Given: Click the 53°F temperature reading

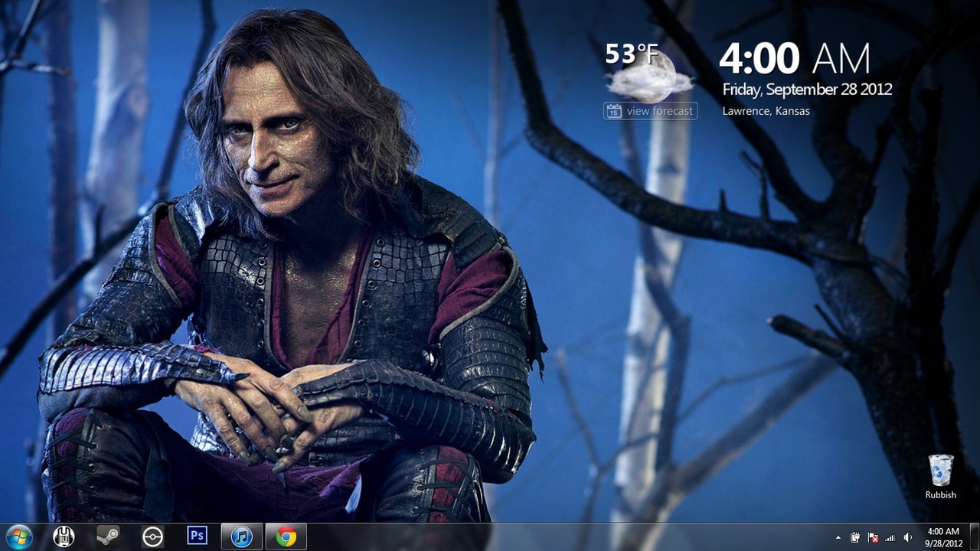Looking at the screenshot, I should point(632,54).
